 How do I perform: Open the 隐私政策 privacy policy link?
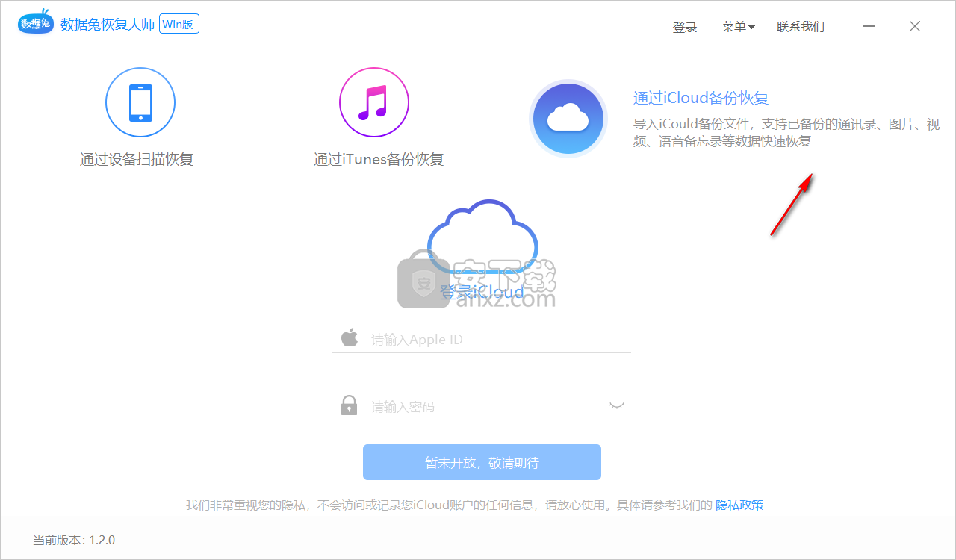pos(739,505)
